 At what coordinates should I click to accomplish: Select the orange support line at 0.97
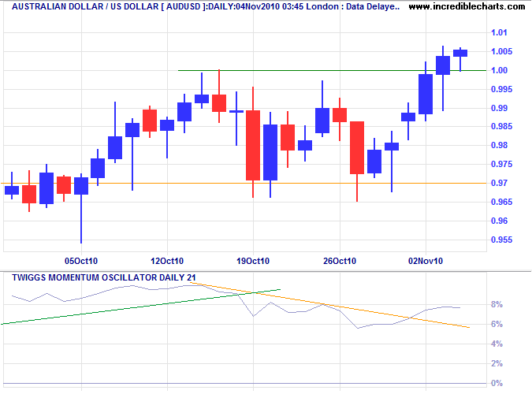(x=244, y=184)
